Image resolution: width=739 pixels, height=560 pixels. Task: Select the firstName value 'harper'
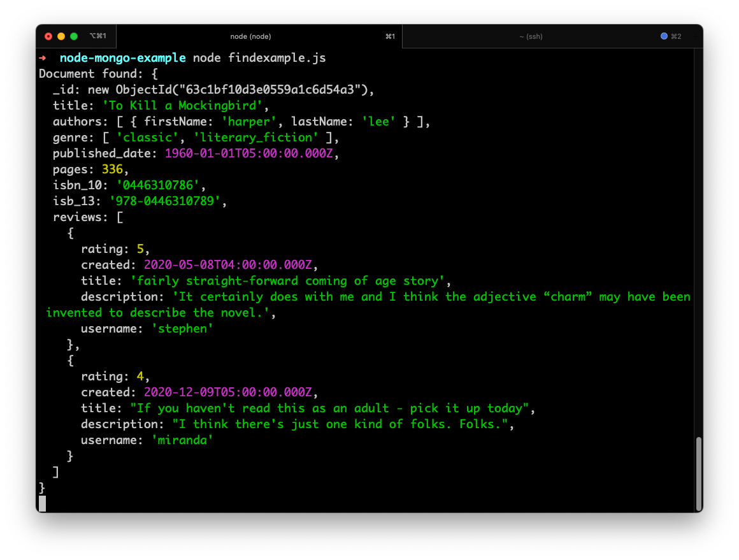pos(249,122)
